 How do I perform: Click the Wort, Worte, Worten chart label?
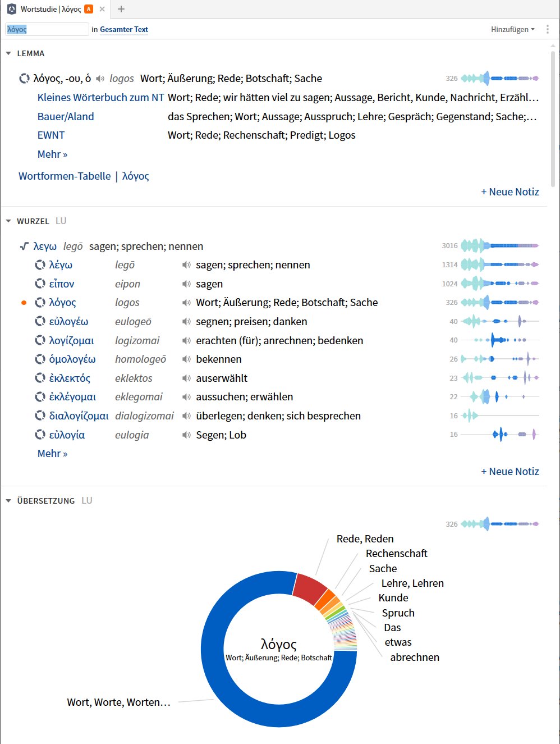coord(118,702)
